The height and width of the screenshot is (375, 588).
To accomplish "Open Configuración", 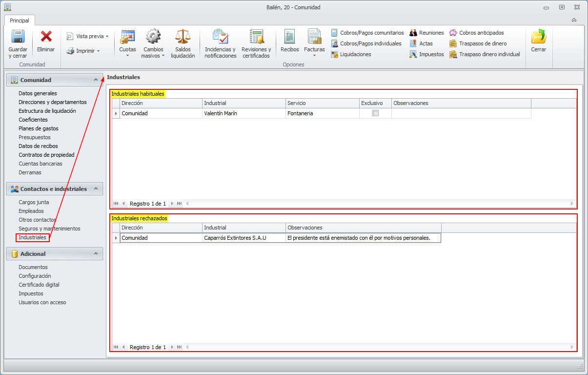I will pyautogui.click(x=35, y=276).
